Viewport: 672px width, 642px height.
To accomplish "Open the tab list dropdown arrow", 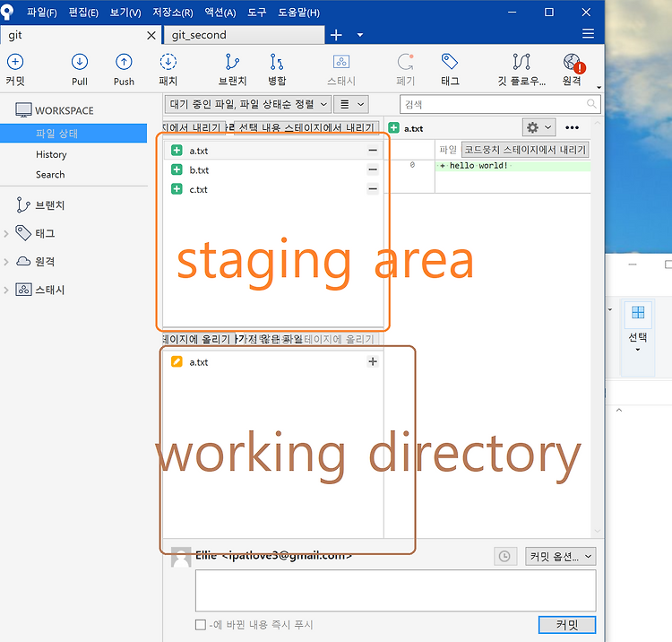I will [360, 35].
